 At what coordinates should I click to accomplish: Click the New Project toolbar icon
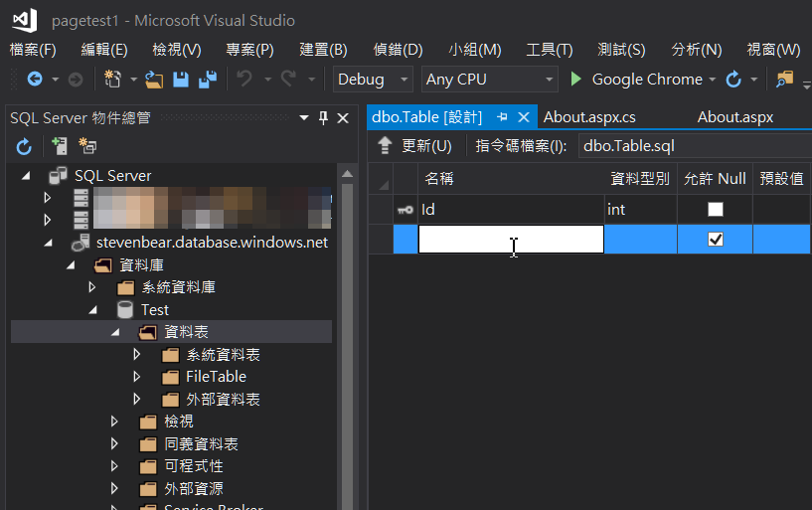click(112, 80)
